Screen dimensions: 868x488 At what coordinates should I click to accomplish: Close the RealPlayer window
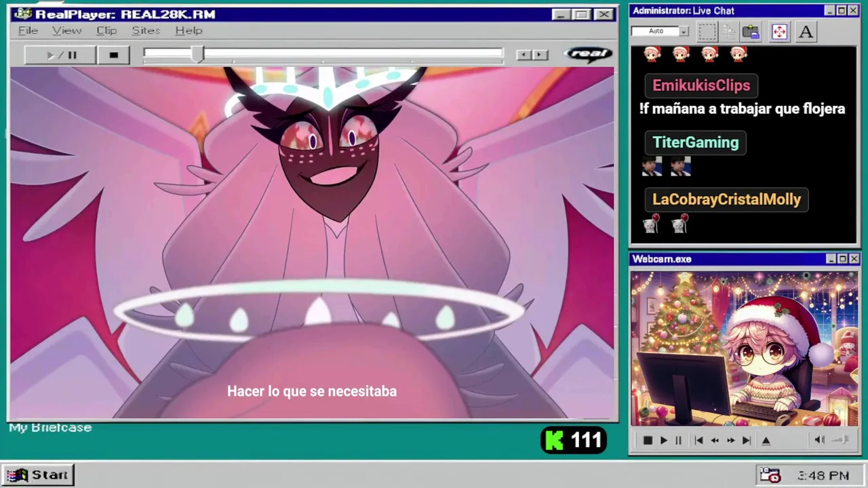[604, 14]
